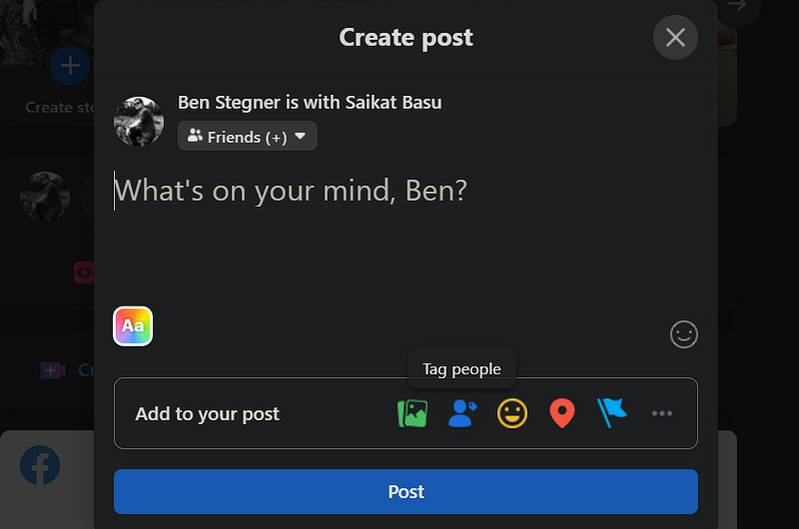Click the Facebook logo behind dialog
This screenshot has width=799, height=529.
(x=40, y=465)
